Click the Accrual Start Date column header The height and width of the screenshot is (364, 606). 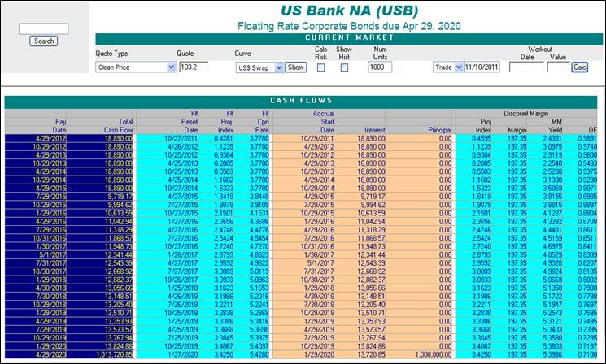(x=324, y=122)
